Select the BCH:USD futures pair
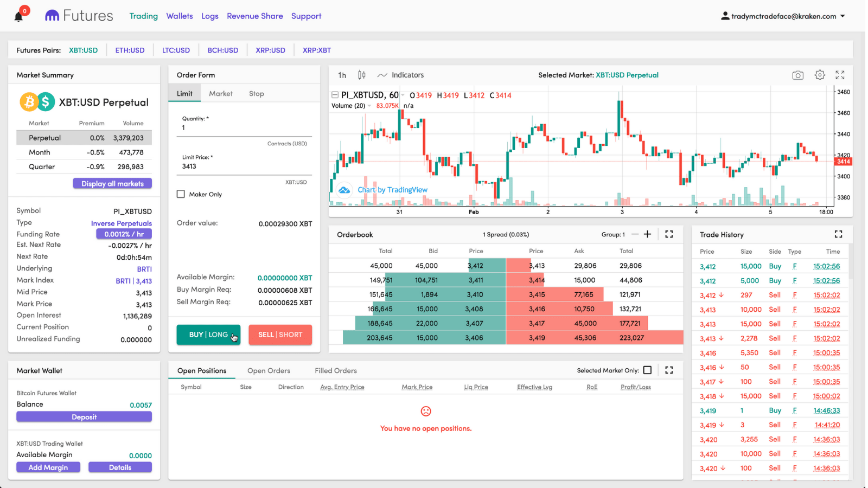 (x=223, y=50)
